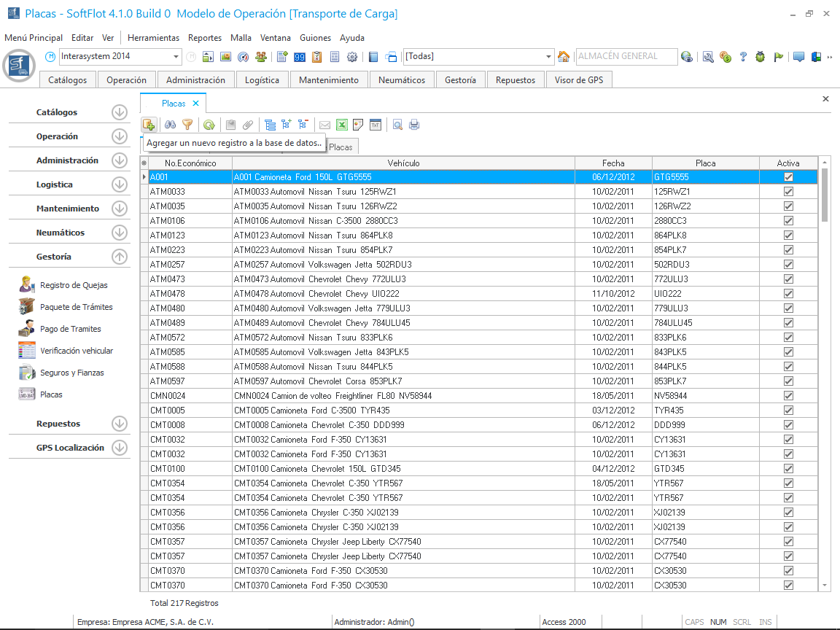Expand the Catálogos sidebar section
This screenshot has width=840, height=630.
(120, 112)
